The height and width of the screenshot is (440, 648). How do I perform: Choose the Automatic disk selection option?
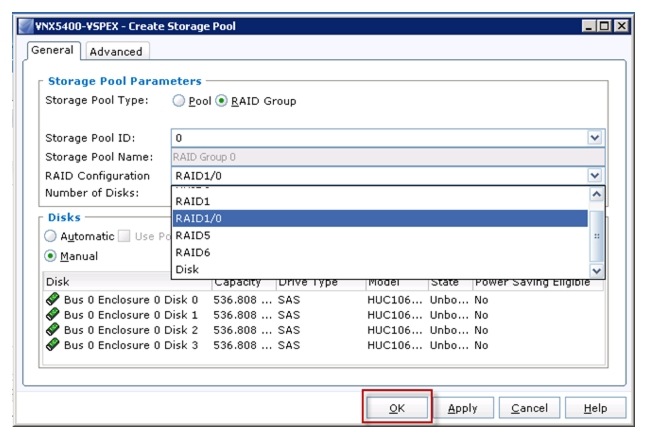pyautogui.click(x=51, y=236)
